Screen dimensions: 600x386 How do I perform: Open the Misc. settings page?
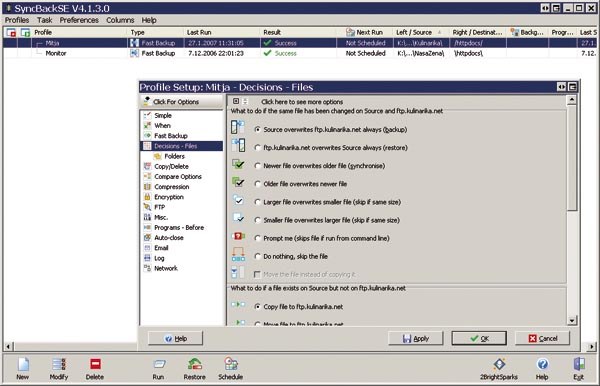(161, 217)
